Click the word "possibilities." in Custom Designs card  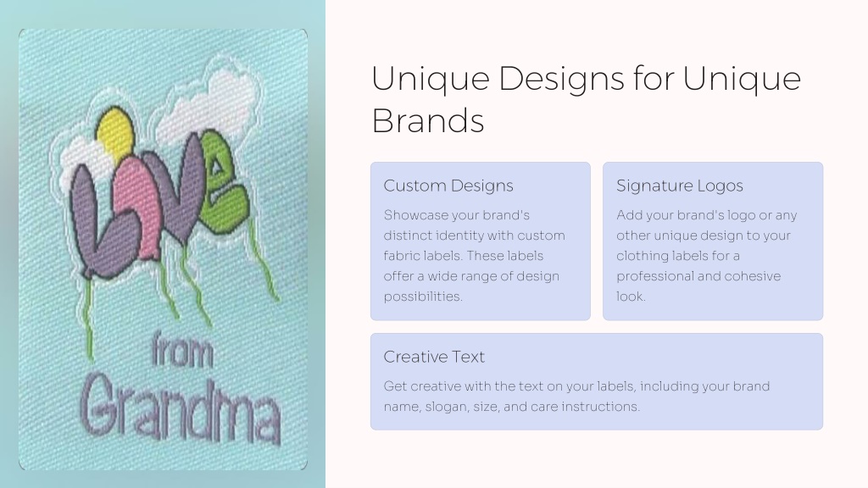point(423,297)
